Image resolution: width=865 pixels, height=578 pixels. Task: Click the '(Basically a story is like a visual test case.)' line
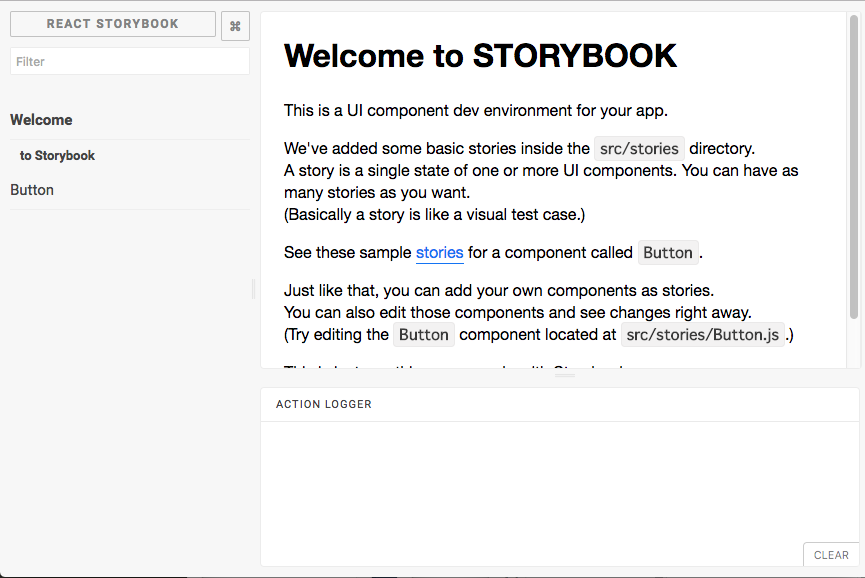(x=435, y=215)
